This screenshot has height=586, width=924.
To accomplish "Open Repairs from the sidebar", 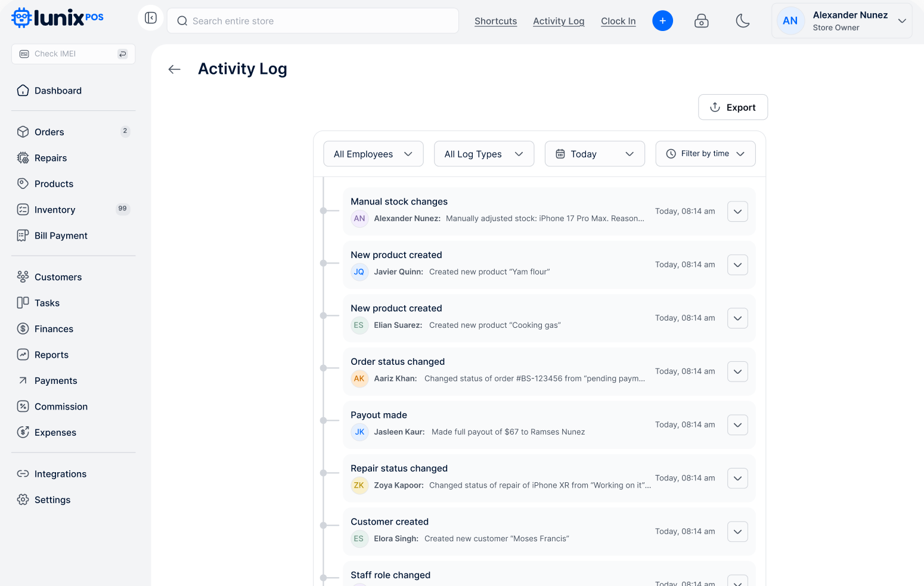I will click(51, 158).
